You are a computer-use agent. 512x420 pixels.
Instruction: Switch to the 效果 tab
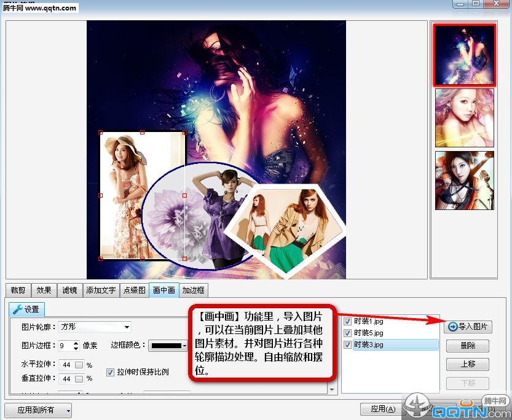point(44,290)
